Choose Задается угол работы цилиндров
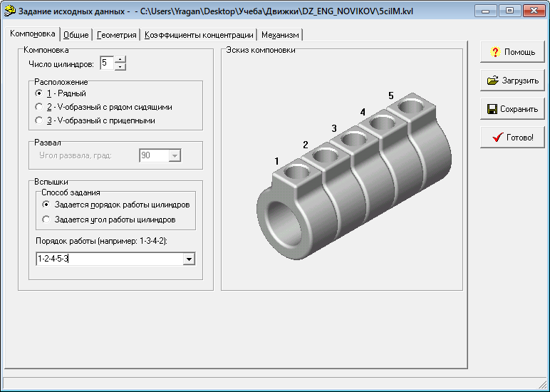The image size is (550, 392). (109, 220)
